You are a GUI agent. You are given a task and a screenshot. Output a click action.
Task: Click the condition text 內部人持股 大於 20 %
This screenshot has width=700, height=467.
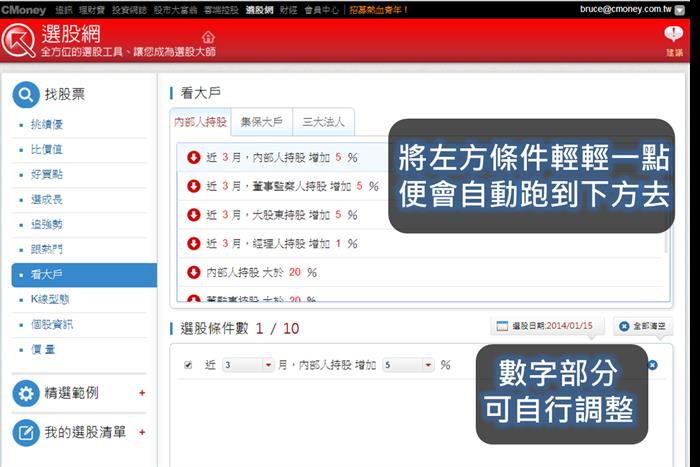coord(262,272)
